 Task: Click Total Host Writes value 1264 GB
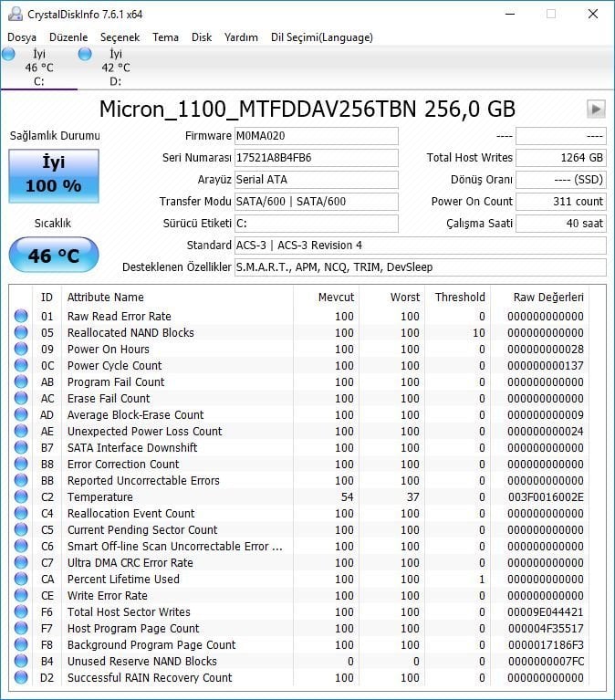(561, 158)
